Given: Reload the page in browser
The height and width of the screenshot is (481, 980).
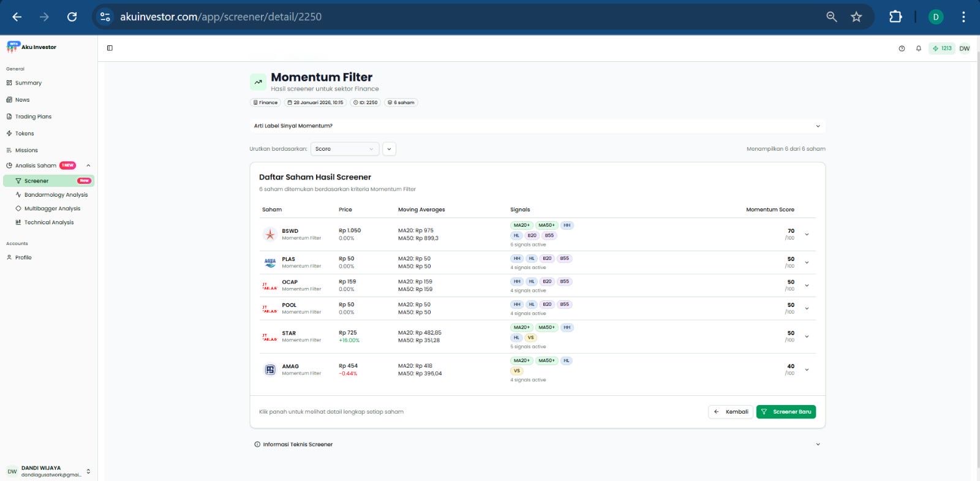Looking at the screenshot, I should tap(72, 17).
